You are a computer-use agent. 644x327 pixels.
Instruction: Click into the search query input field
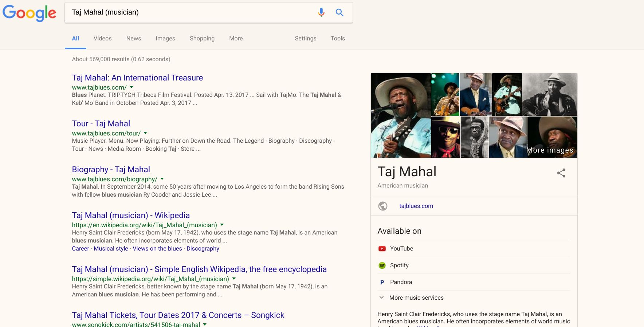[x=189, y=12]
